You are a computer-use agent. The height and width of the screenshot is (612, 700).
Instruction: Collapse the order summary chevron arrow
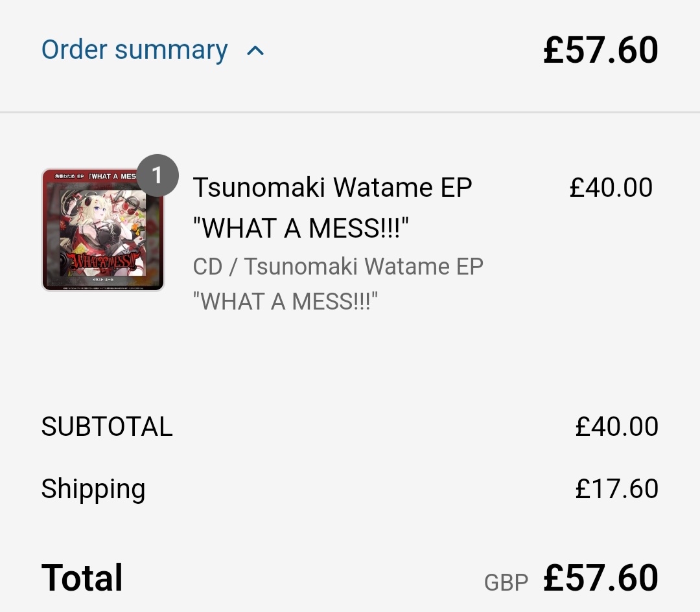[x=255, y=51]
